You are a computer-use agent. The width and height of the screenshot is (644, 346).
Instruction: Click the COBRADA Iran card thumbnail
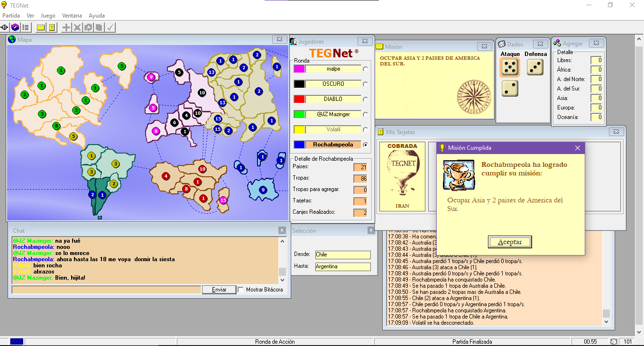[x=402, y=176]
